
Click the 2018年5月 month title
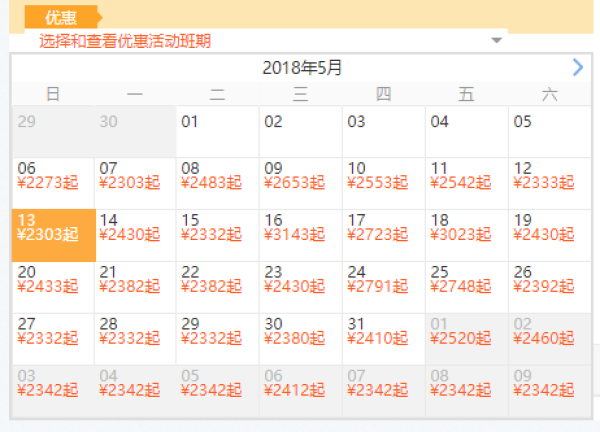(x=302, y=68)
